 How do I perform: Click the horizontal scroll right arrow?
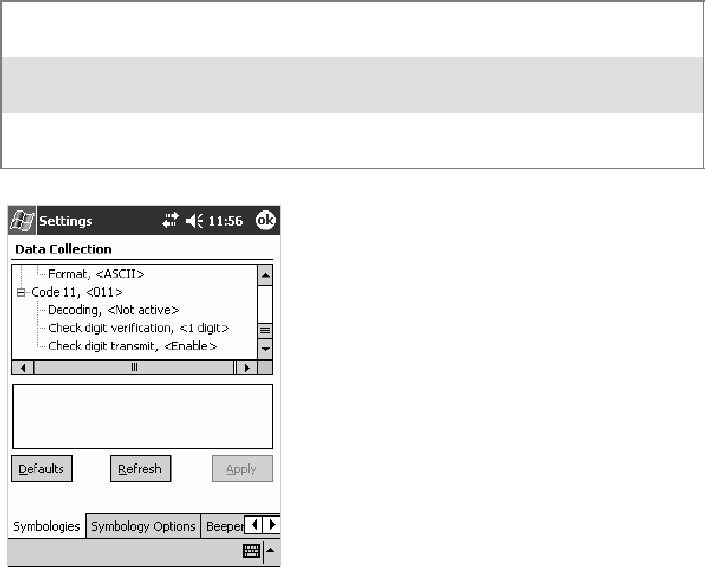(x=246, y=368)
